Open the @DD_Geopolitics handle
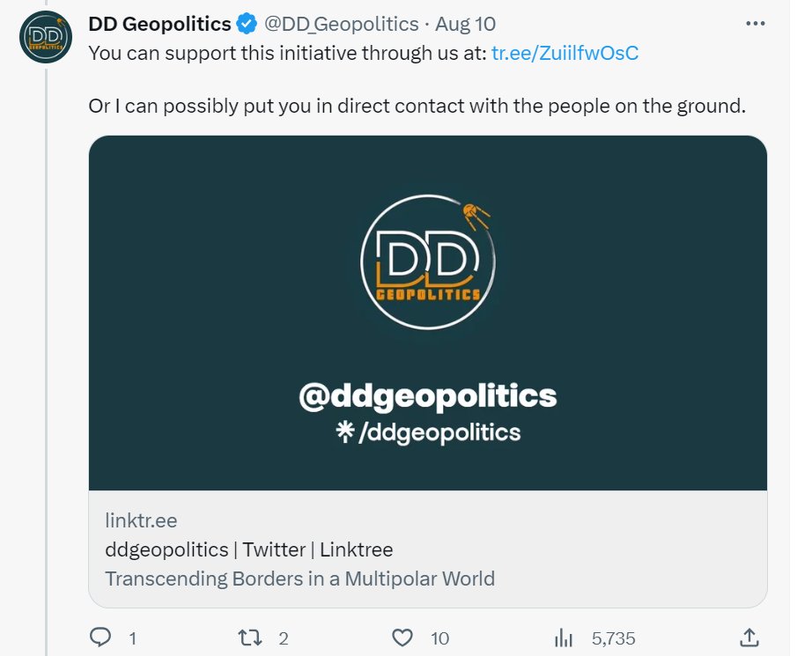Screen dimensions: 812x656 [341, 24]
